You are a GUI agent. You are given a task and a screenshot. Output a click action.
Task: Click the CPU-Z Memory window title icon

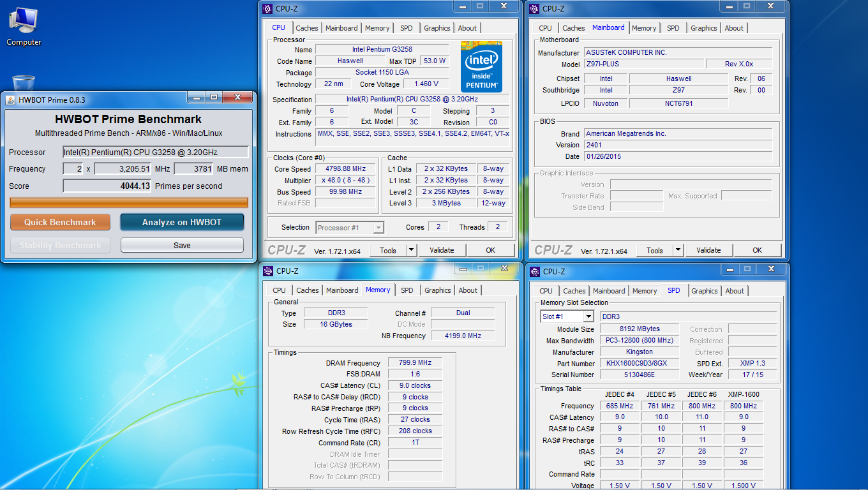pyautogui.click(x=268, y=271)
